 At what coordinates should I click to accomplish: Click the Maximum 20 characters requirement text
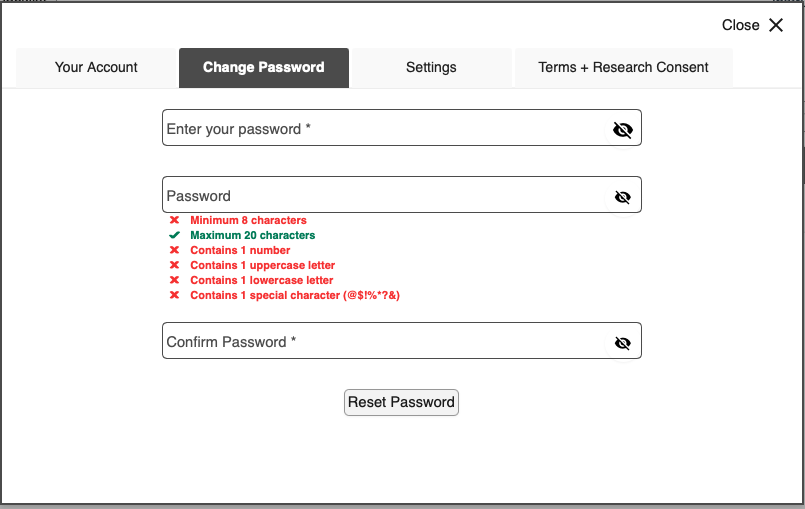[x=253, y=235]
